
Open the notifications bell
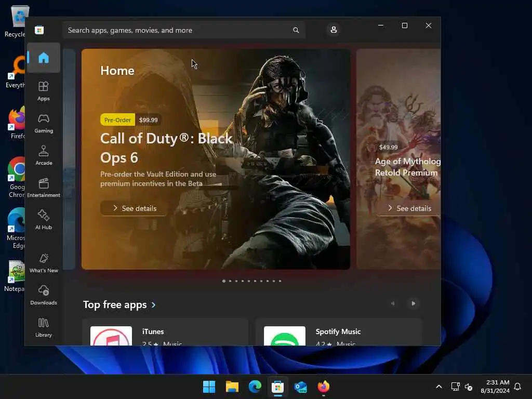[517, 387]
